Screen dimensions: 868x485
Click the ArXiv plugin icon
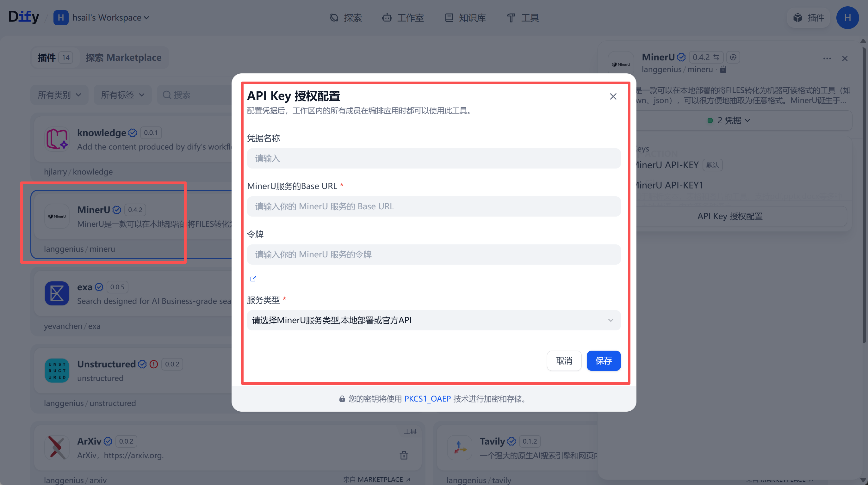[x=57, y=448]
